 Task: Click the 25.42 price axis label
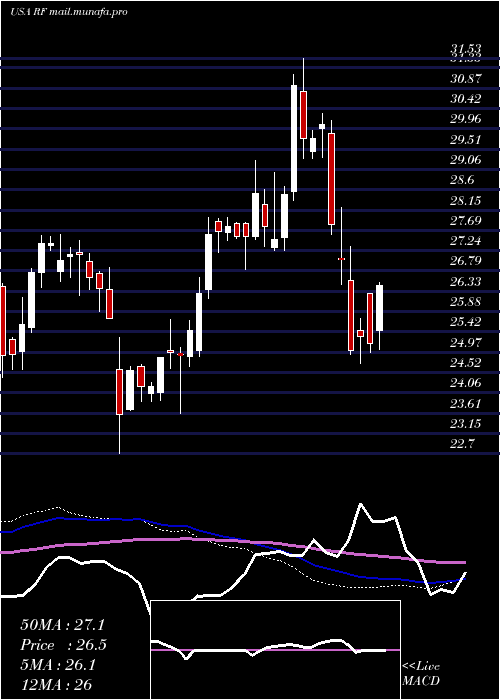(466, 322)
